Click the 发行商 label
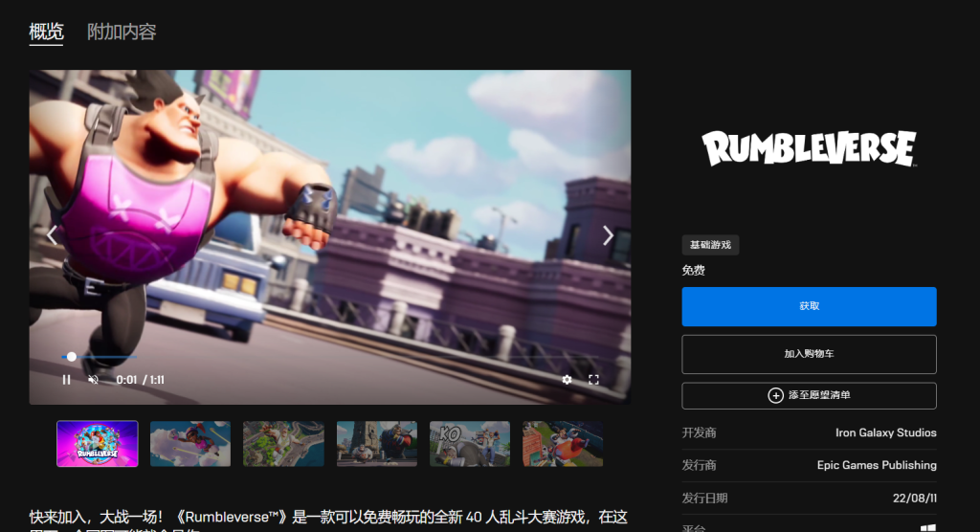 tap(699, 465)
